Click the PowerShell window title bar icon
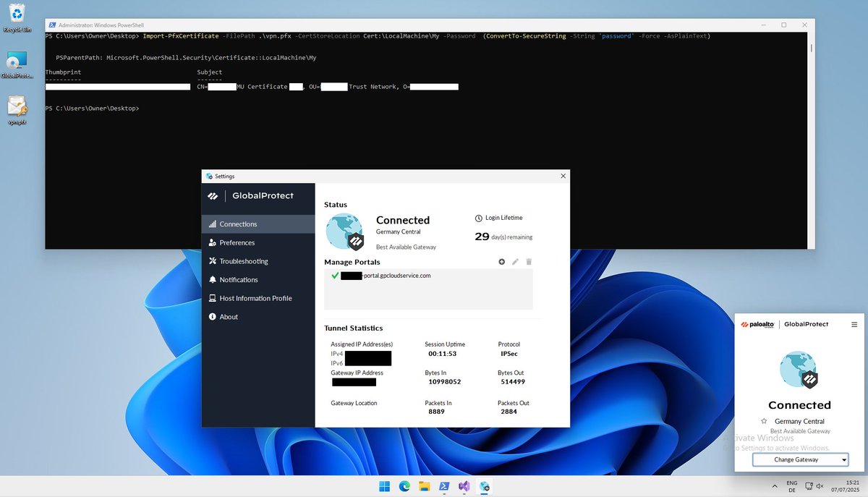This screenshot has width=868, height=497. tap(52, 25)
